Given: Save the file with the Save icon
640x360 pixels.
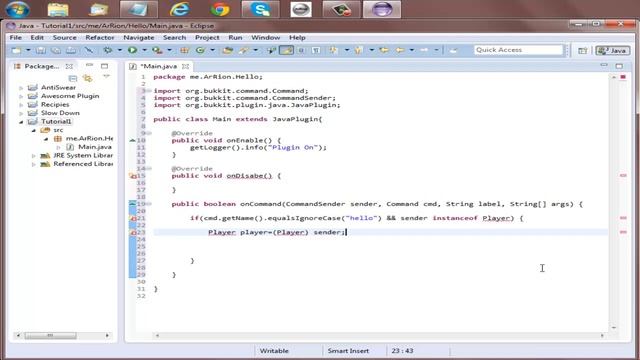Looking at the screenshot, I should point(41,50).
